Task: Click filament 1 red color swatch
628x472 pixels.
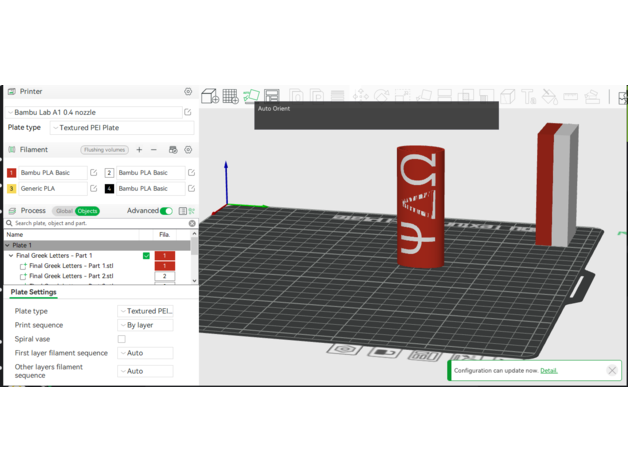Action: pyautogui.click(x=12, y=173)
